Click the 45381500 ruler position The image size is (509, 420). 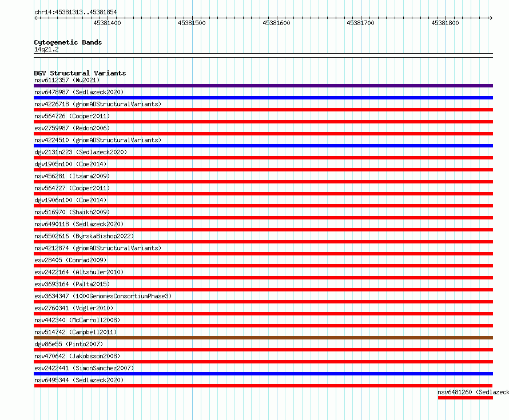(x=192, y=23)
